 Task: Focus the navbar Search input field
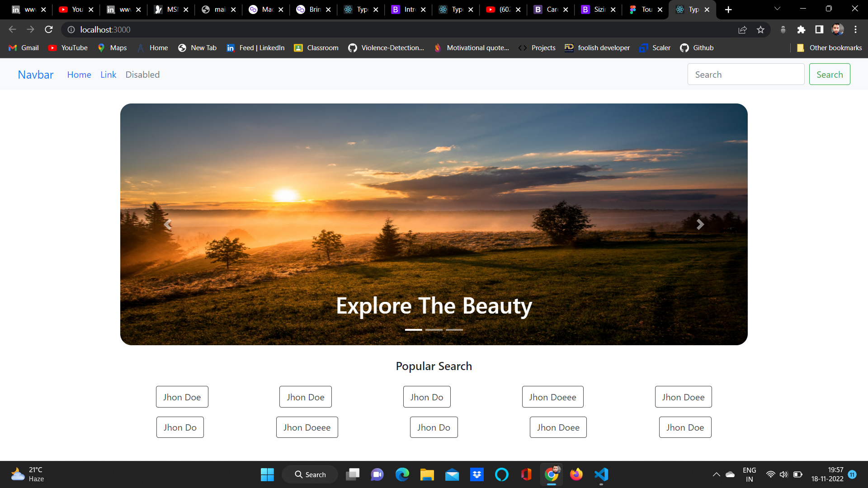click(x=745, y=75)
